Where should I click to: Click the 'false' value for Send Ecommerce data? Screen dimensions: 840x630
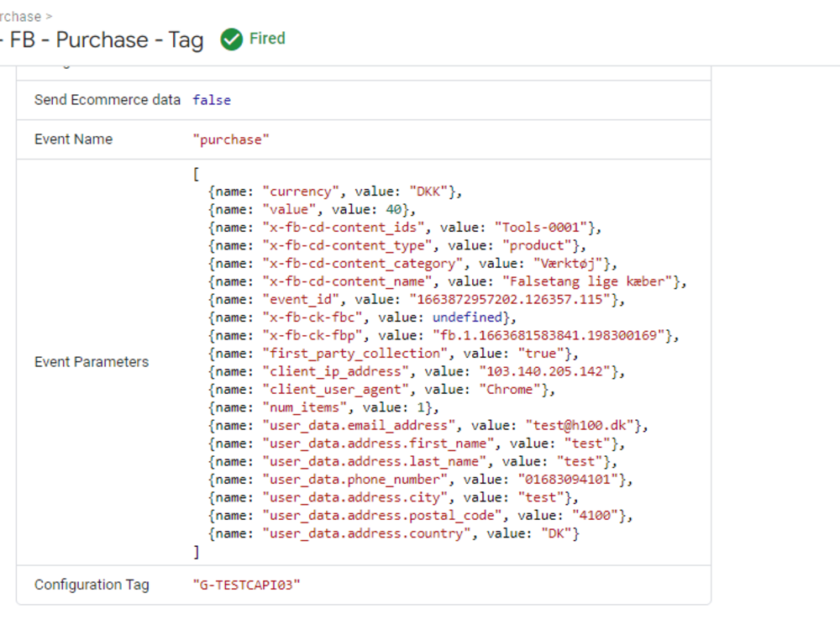(212, 100)
